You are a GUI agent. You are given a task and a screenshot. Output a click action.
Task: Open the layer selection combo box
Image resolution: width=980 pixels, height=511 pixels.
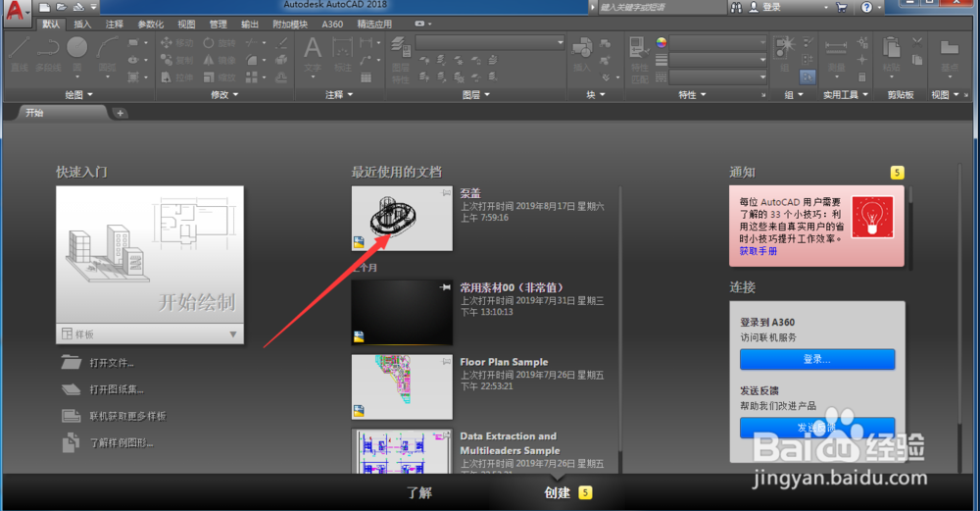pyautogui.click(x=489, y=42)
